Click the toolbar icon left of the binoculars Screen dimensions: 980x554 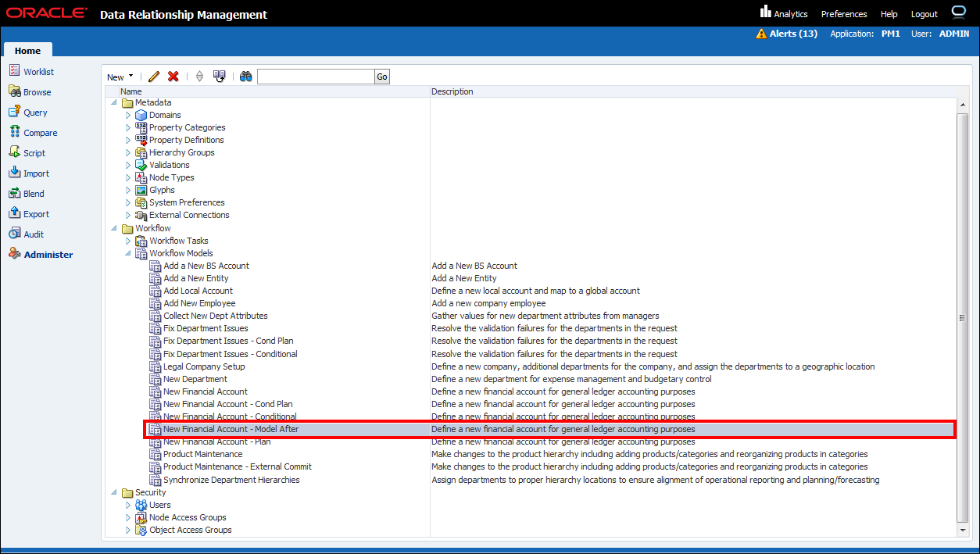click(220, 77)
